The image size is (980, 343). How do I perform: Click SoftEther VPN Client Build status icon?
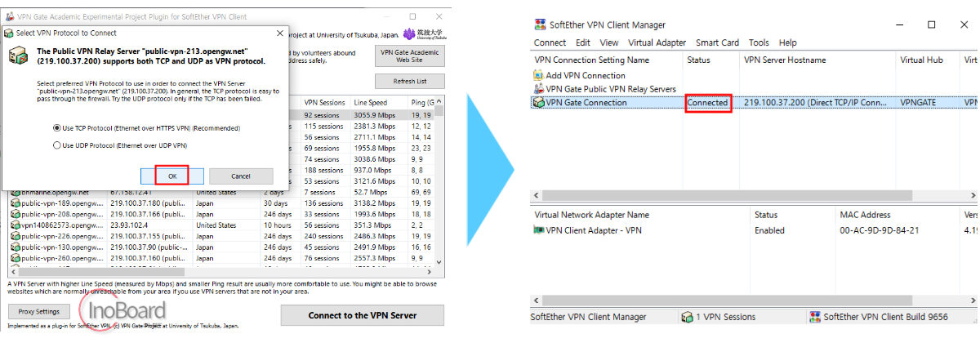tap(815, 317)
